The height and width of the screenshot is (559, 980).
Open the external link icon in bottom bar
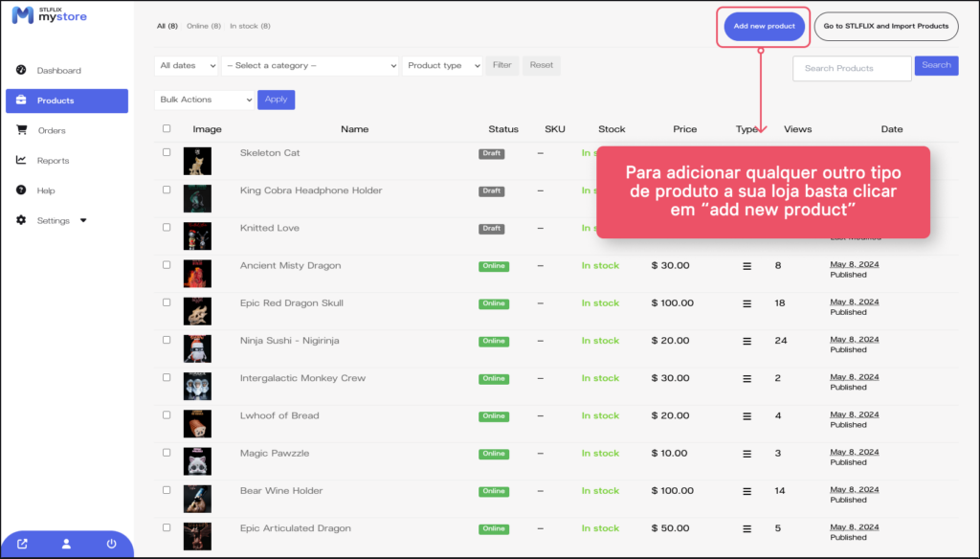click(22, 544)
